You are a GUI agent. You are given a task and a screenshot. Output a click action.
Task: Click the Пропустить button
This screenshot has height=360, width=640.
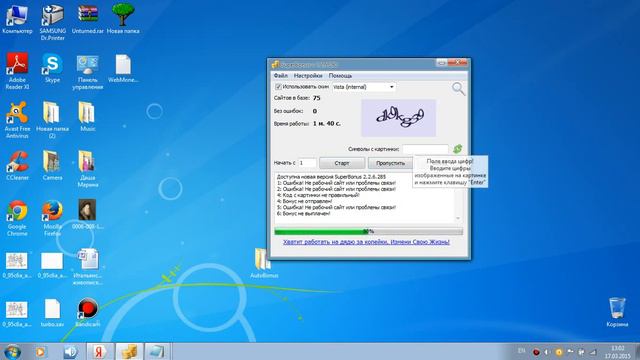390,163
